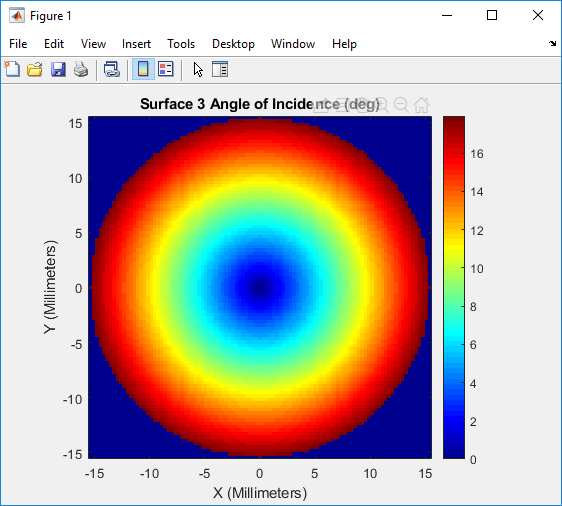The width and height of the screenshot is (562, 506).
Task: Open the File menu
Action: pyautogui.click(x=18, y=44)
